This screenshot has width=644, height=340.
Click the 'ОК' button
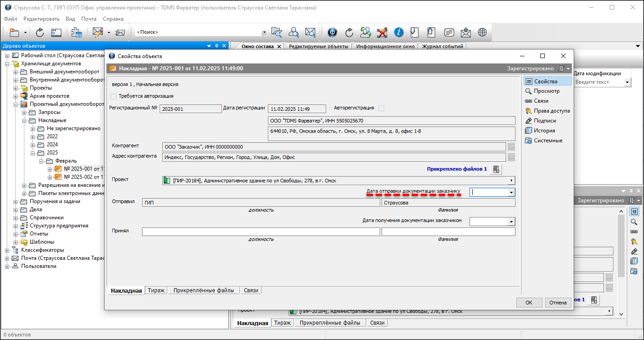[529, 303]
